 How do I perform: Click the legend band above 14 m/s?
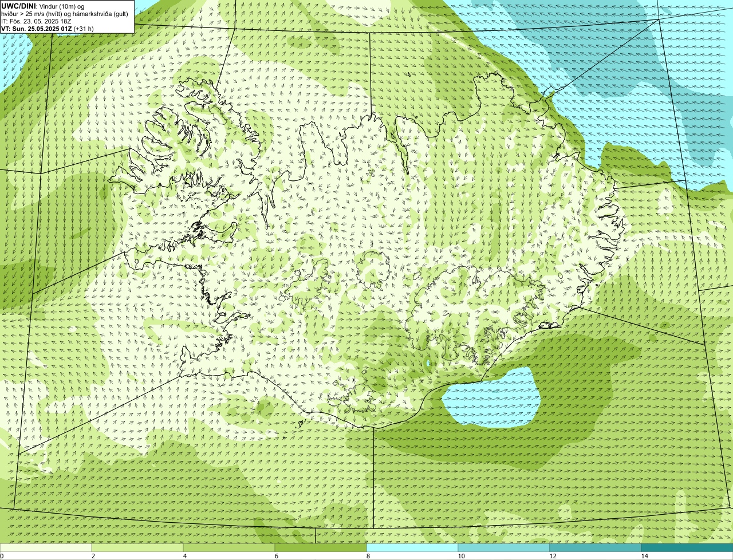[x=687, y=547]
